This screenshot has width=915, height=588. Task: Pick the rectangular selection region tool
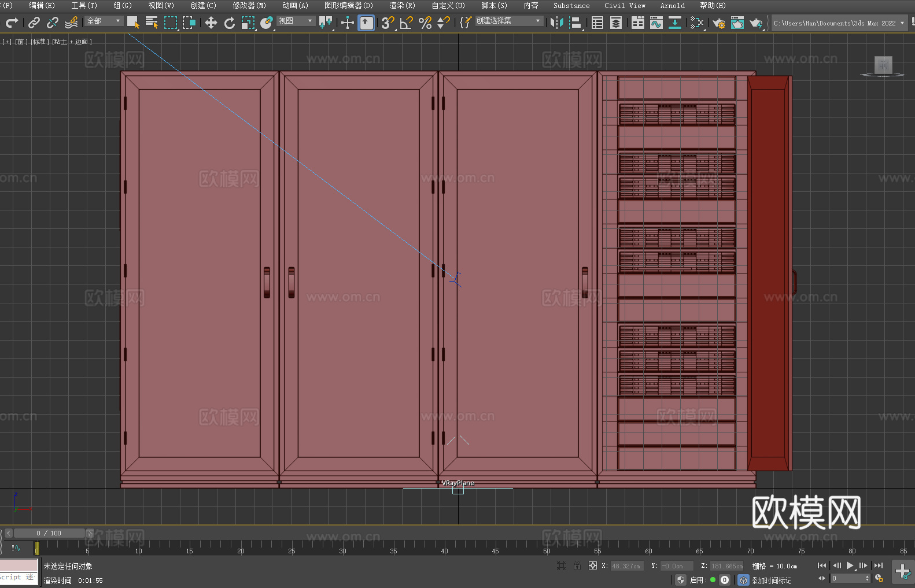(x=171, y=23)
